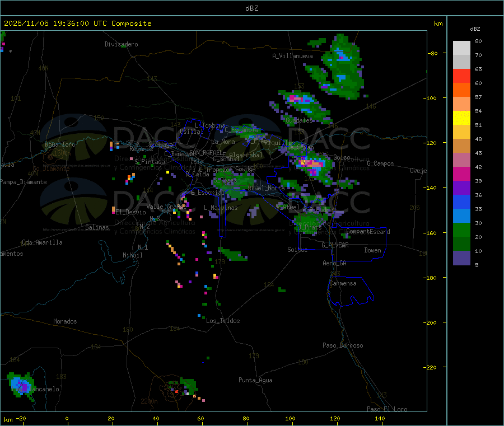Click the Punta_Agua label
This screenshot has width=504, height=426.
coord(255,380)
